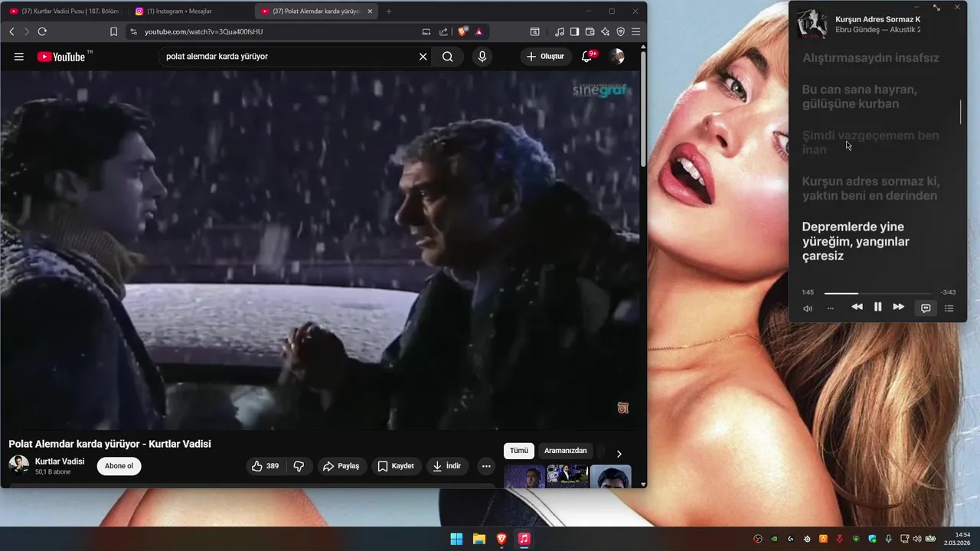Toggle the lyrics view in mini player

926,308
